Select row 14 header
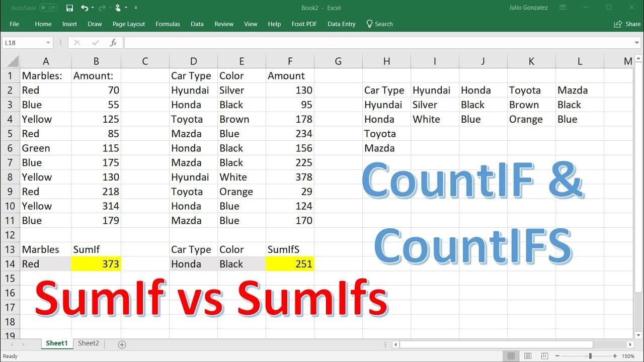The width and height of the screenshot is (644, 362). click(x=10, y=264)
